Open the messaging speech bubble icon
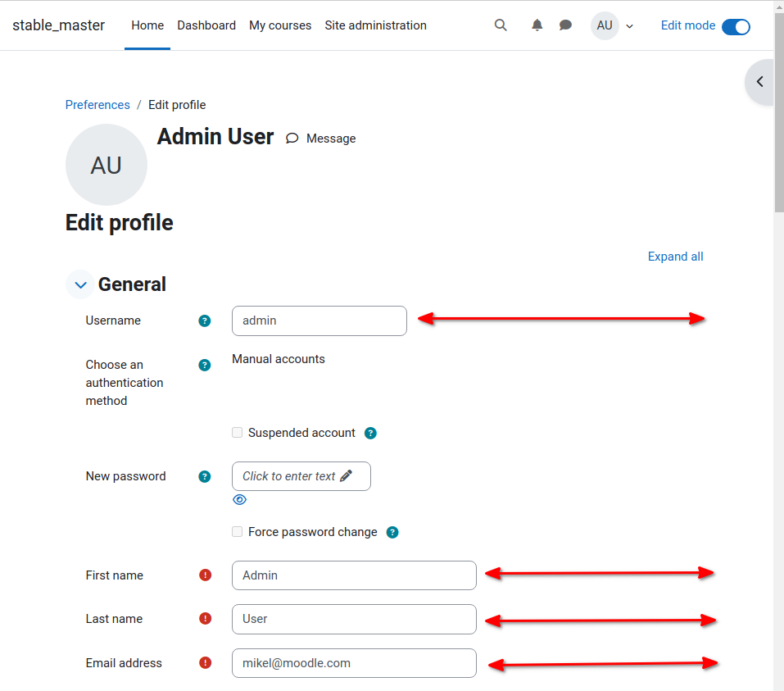784x691 pixels. click(x=565, y=25)
